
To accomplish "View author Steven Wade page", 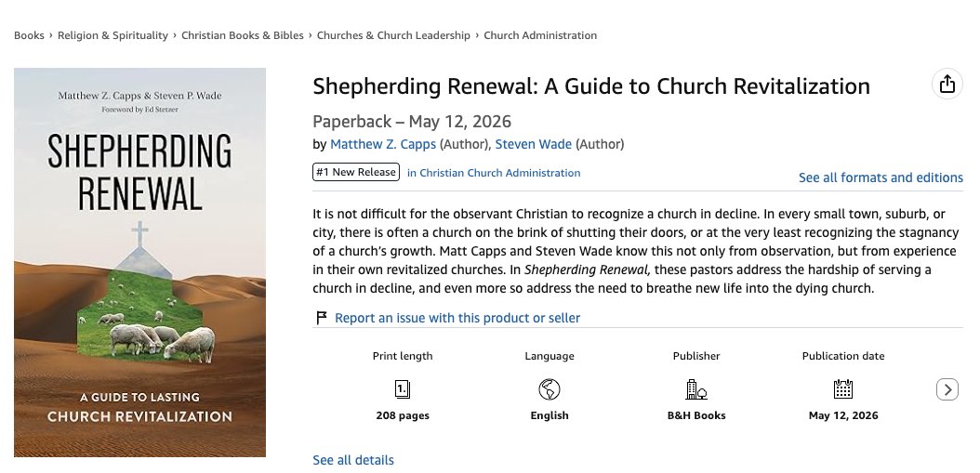I will pos(533,144).
